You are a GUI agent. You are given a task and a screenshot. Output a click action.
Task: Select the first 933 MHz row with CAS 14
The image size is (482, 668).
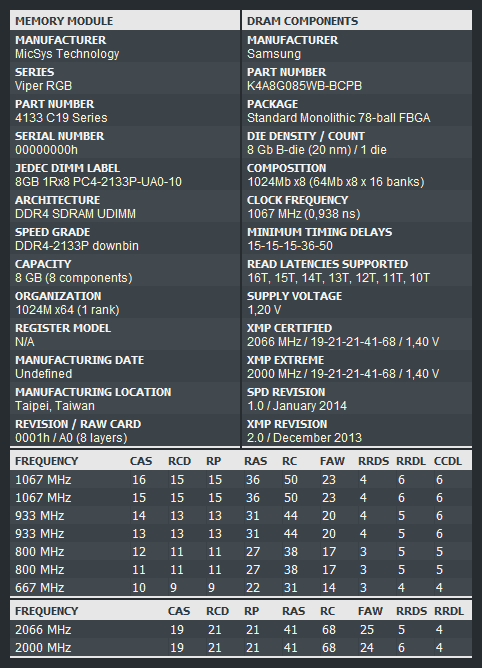[x=241, y=515]
